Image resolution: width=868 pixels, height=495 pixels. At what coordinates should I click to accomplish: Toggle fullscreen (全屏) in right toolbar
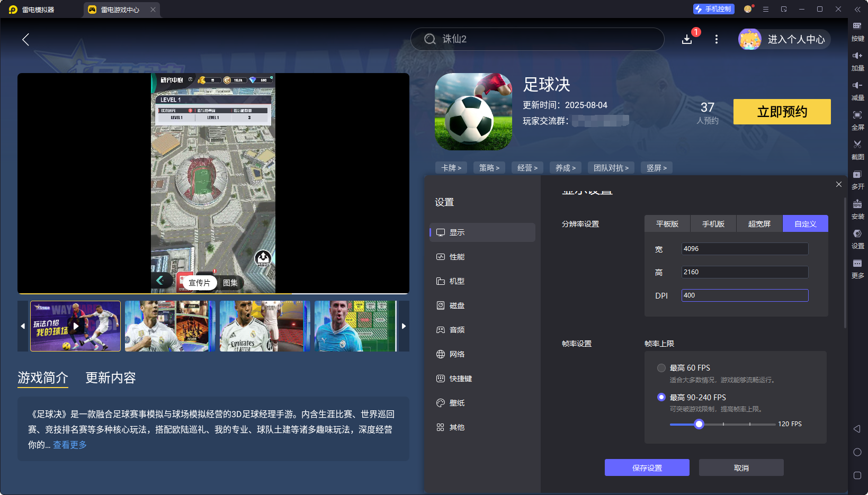(x=857, y=115)
